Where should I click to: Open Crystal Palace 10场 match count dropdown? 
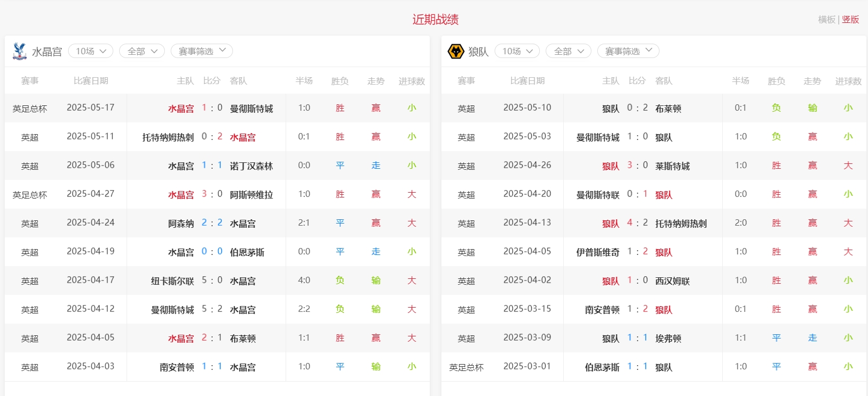click(x=91, y=51)
